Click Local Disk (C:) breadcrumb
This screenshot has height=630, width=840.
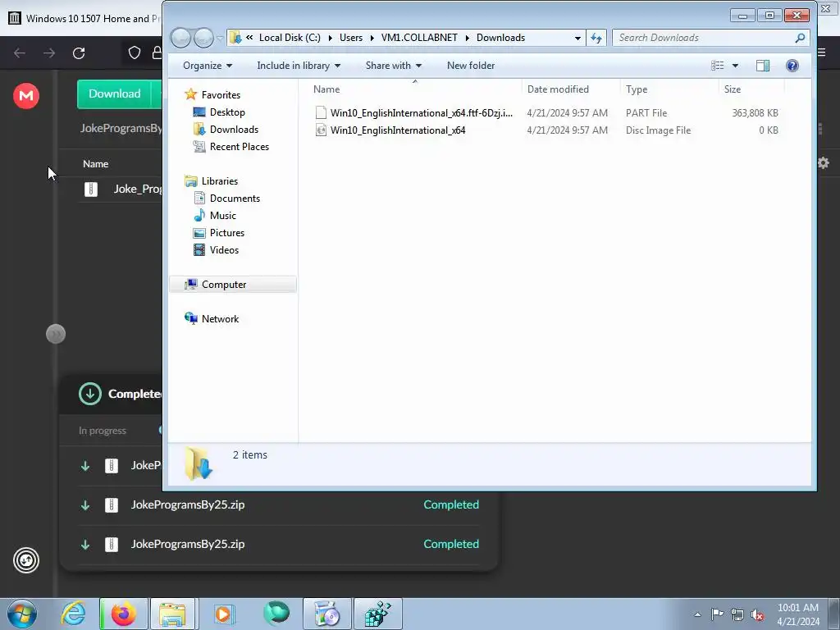(x=290, y=38)
